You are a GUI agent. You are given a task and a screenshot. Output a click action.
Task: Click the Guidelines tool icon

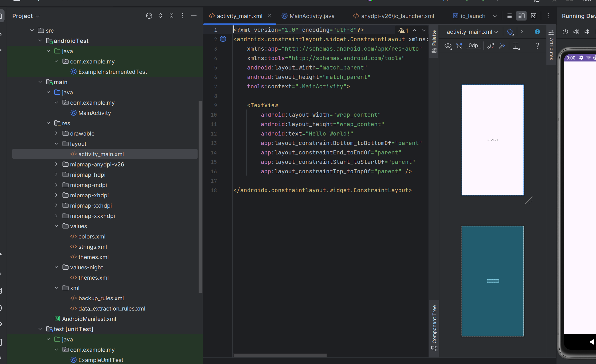[x=516, y=46]
